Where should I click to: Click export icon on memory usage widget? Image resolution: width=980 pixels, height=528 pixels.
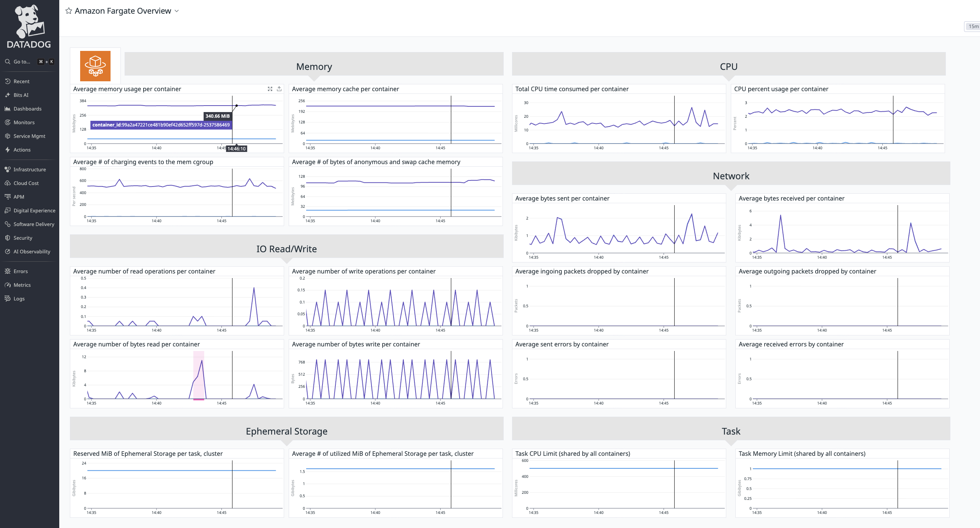[279, 89]
